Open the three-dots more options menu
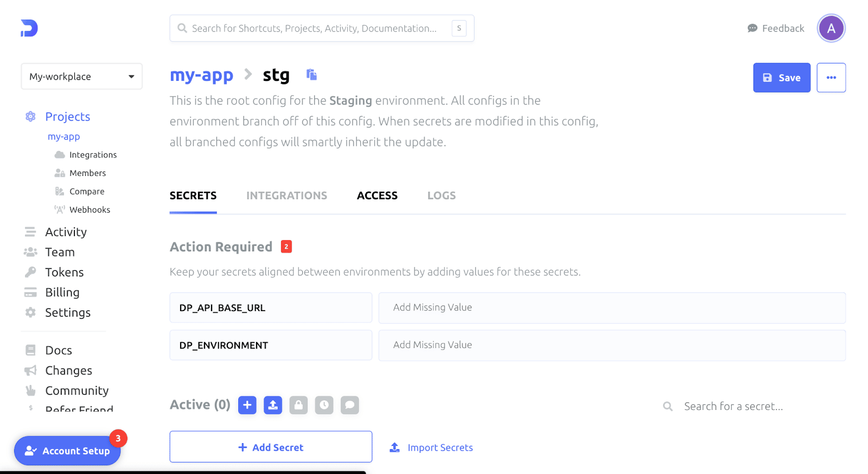This screenshot has height=474, width=868. pyautogui.click(x=831, y=78)
